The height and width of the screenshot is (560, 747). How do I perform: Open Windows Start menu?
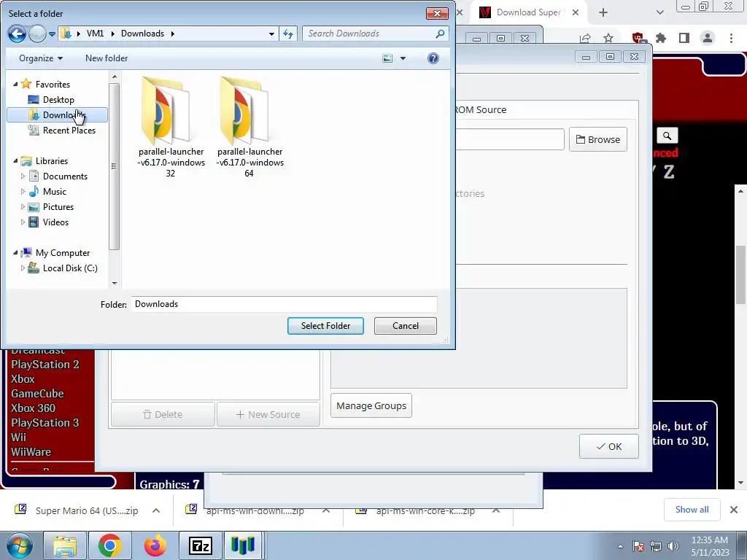(x=19, y=545)
